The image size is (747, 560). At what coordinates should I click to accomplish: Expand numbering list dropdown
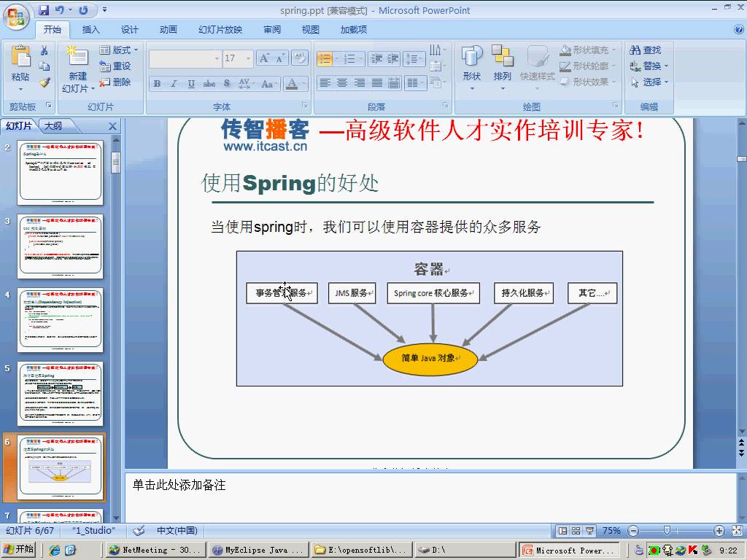[360, 58]
